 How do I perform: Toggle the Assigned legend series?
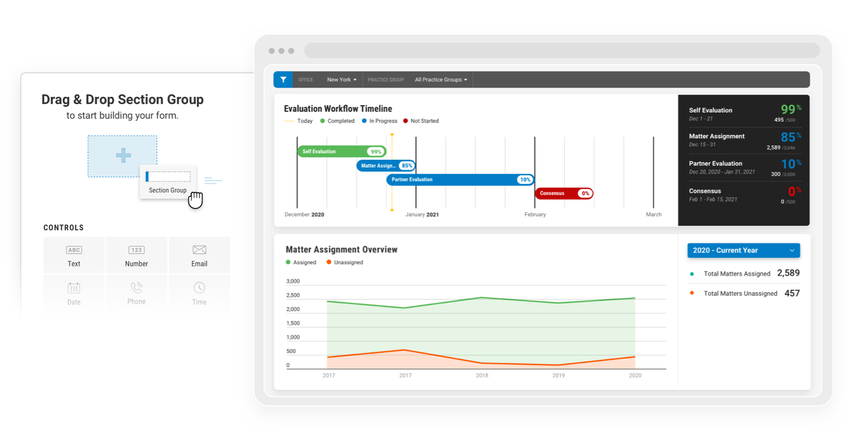(x=301, y=262)
